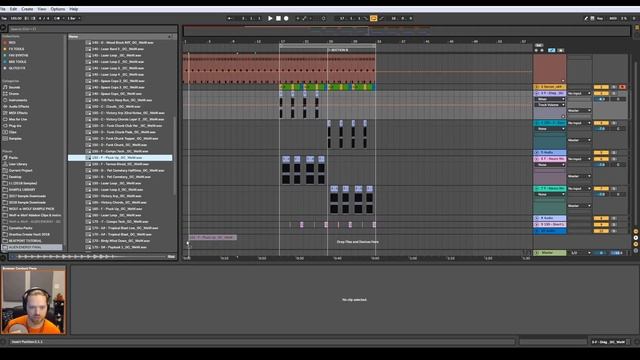Open the View menu
Viewport: 640px width, 360px height.
(x=42, y=9)
